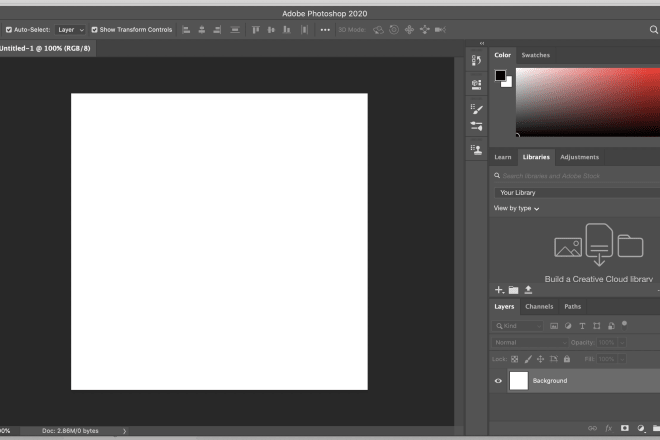Expand the View by type menu
Viewport: 660px width, 440px height.
pyautogui.click(x=516, y=208)
